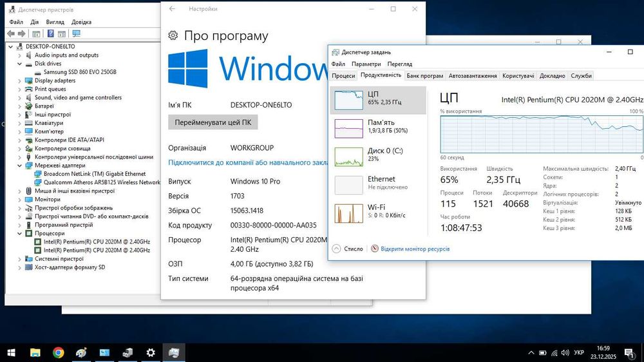Select Комп'ютер category
This screenshot has height=362, width=644.
(x=49, y=131)
